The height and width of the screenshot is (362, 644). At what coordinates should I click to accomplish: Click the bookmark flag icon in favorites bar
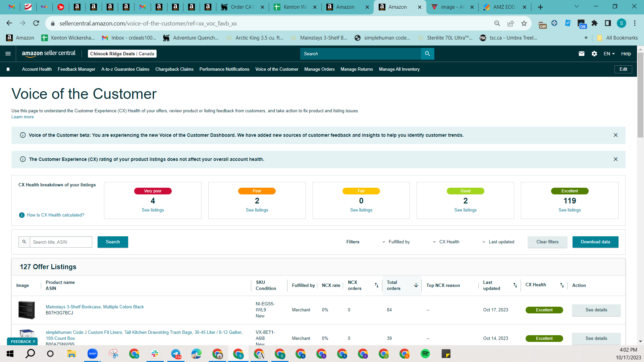coord(8,69)
